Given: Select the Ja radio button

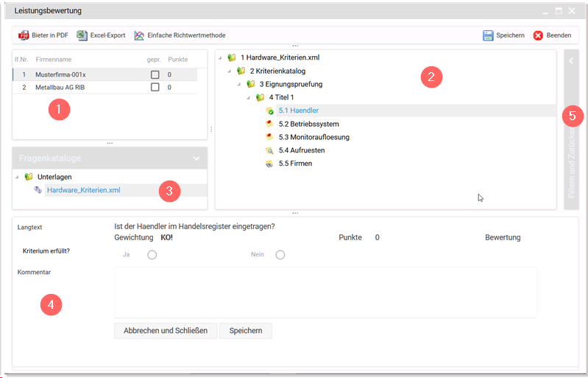Looking at the screenshot, I should pos(152,255).
